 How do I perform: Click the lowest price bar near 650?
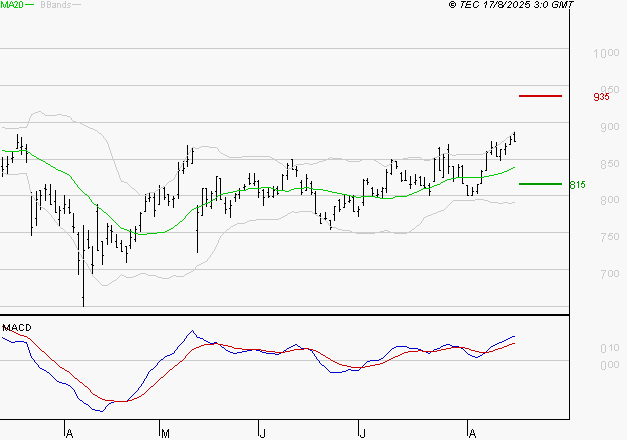pyautogui.click(x=83, y=290)
